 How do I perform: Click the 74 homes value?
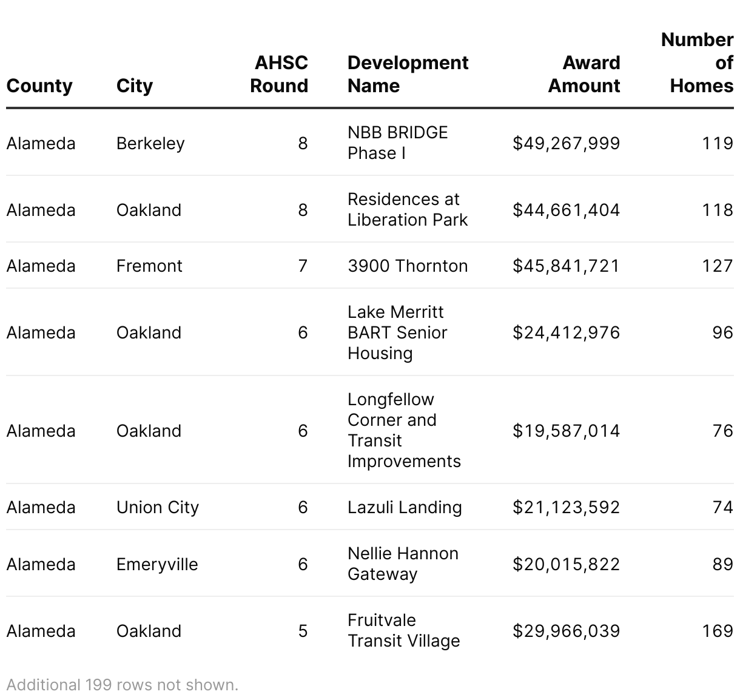722,507
